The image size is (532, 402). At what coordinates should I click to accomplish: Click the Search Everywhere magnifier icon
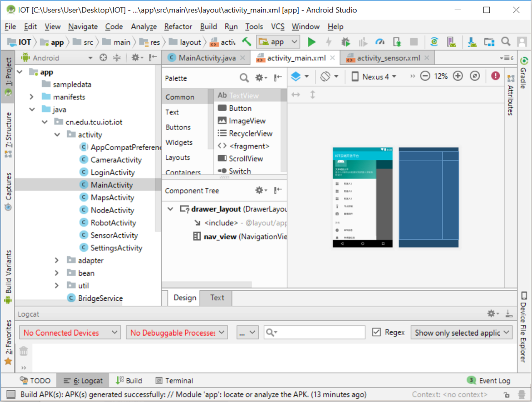click(506, 42)
